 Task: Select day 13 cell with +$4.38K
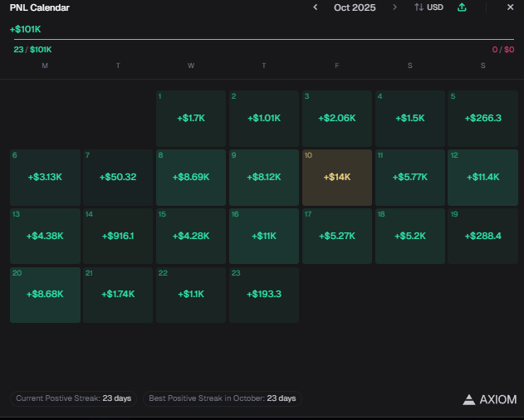[x=45, y=237]
